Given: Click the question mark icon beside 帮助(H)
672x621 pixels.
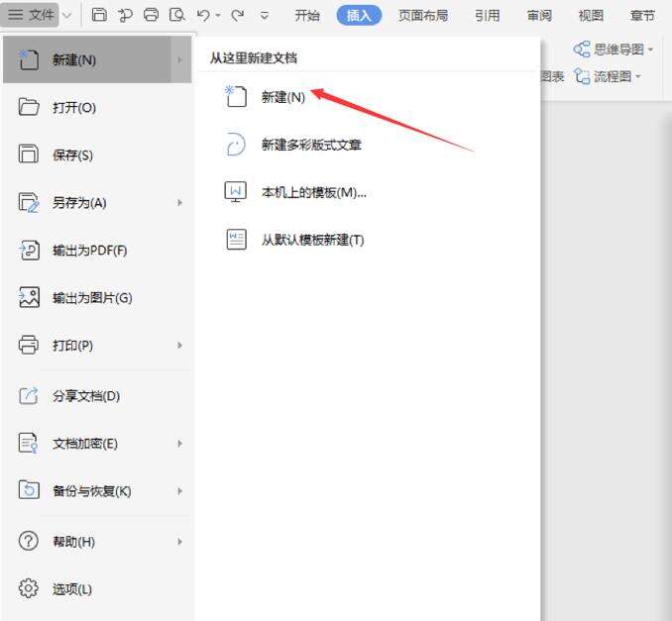Looking at the screenshot, I should coord(29,542).
